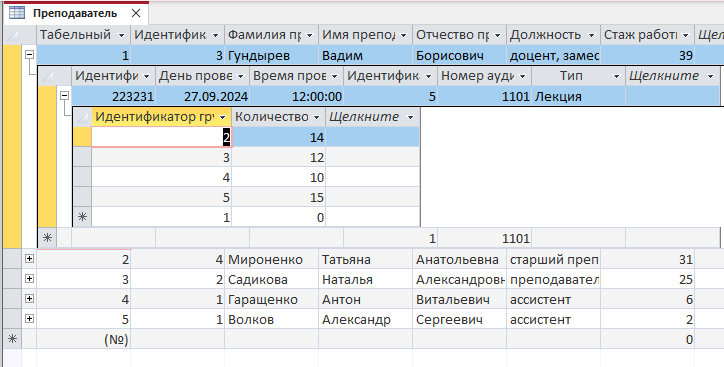Click the date cell 27.09.2024
This screenshot has width=724, height=367.
pyautogui.click(x=203, y=96)
